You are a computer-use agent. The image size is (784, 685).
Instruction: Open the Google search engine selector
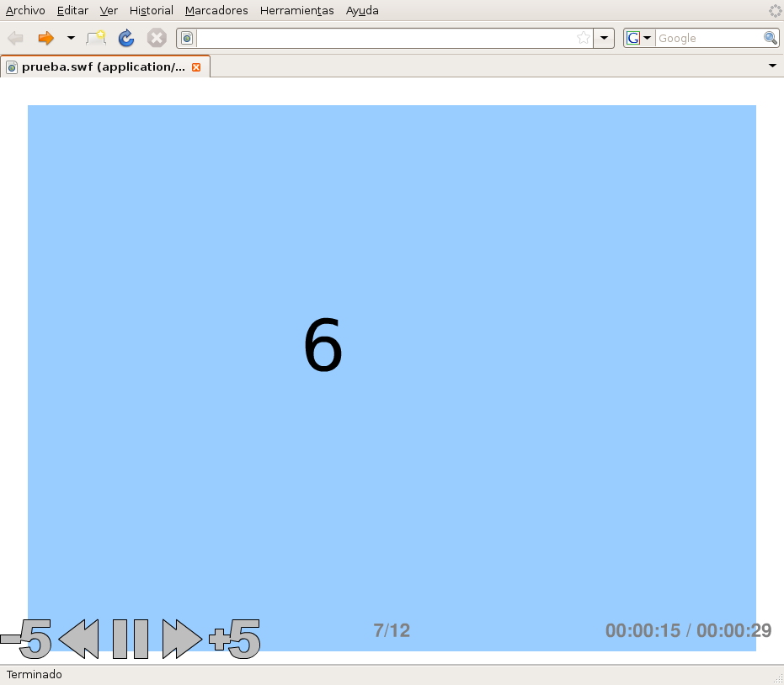click(638, 38)
